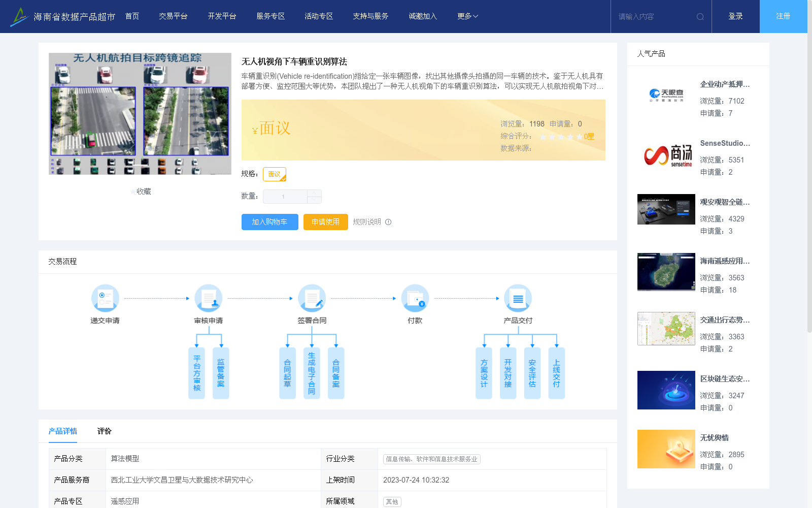Click the 合同备案 sub-step box

tap(336, 373)
